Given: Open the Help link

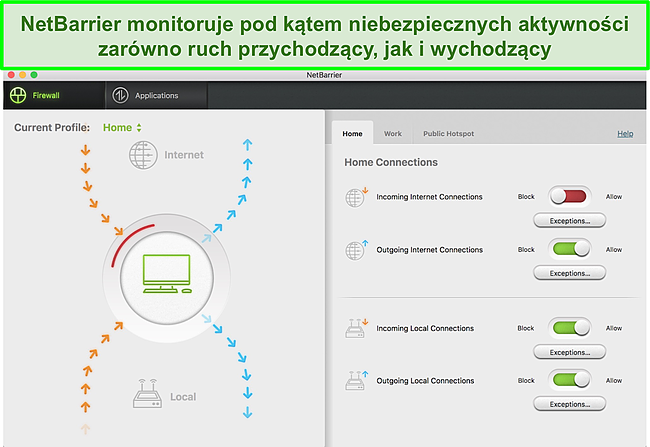Looking at the screenshot, I should click(x=625, y=134).
